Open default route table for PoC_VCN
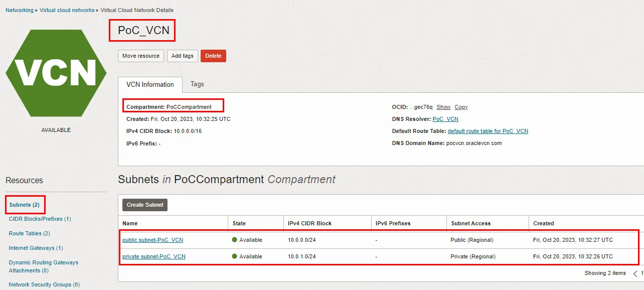 [x=488, y=131]
